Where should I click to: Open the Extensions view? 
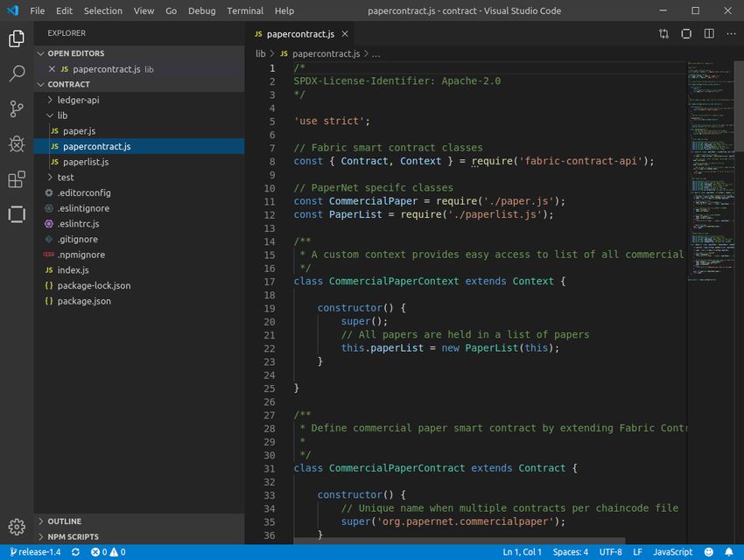(x=17, y=178)
